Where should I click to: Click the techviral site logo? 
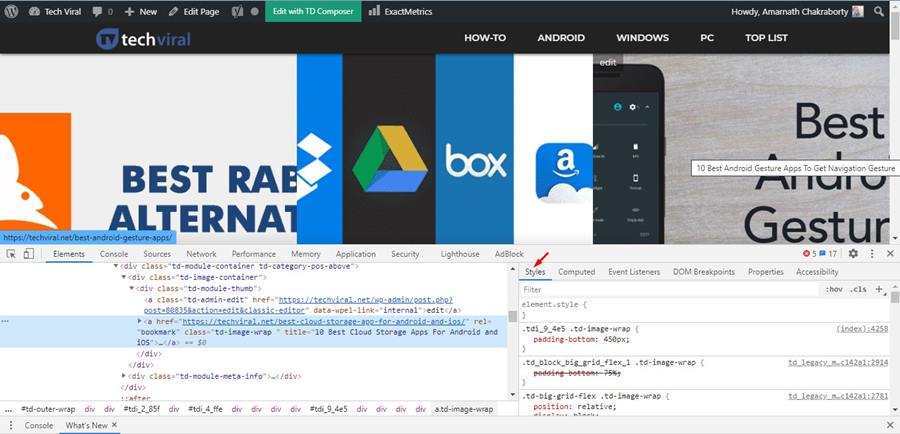(x=143, y=38)
